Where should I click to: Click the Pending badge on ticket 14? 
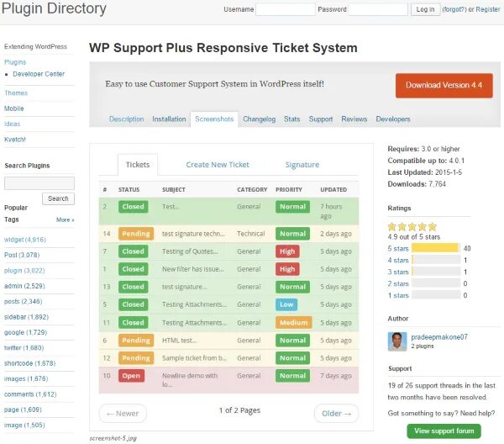click(135, 234)
